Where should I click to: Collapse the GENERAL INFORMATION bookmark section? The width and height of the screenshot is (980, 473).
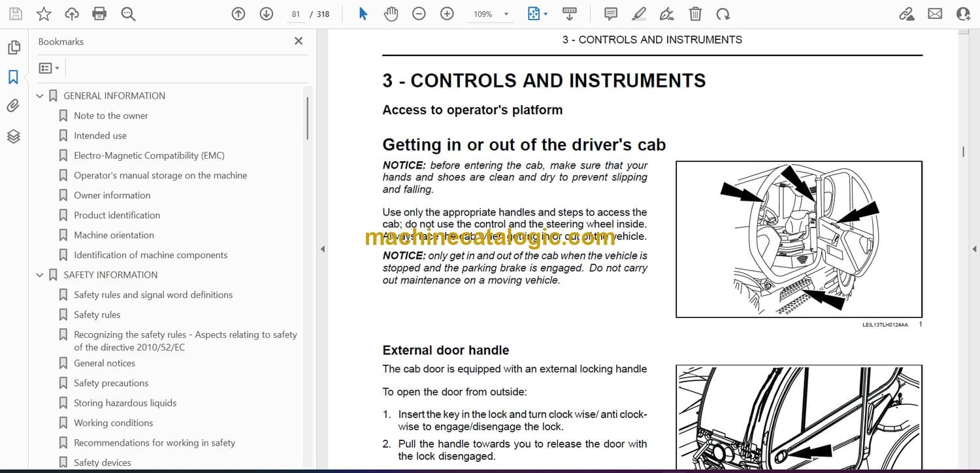40,96
